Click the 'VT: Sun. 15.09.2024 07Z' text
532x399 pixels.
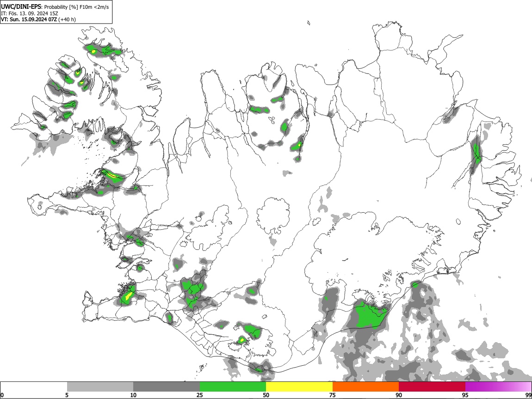click(29, 20)
